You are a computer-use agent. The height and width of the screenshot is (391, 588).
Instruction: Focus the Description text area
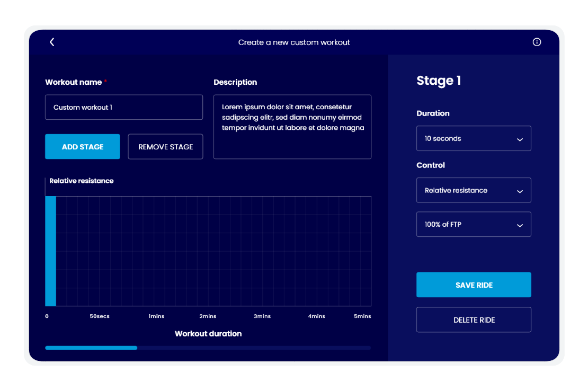pos(292,127)
